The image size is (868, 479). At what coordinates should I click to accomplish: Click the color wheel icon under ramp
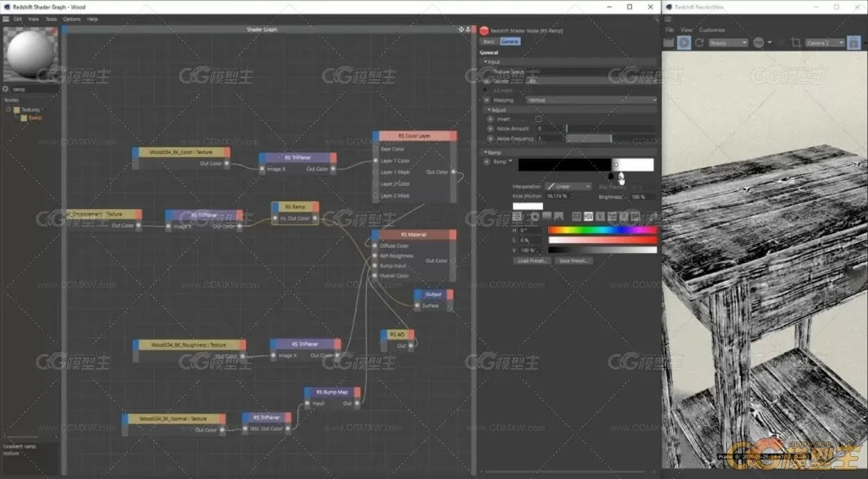535,217
